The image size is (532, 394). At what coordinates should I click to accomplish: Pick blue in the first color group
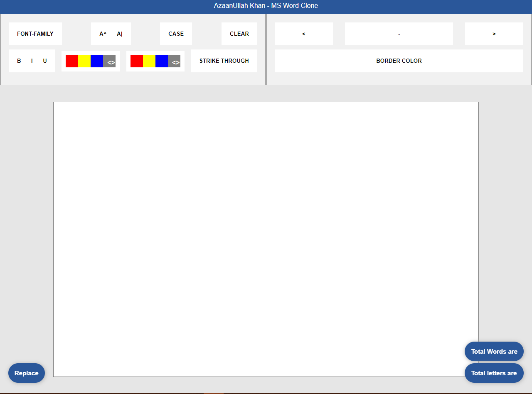pyautogui.click(x=97, y=61)
